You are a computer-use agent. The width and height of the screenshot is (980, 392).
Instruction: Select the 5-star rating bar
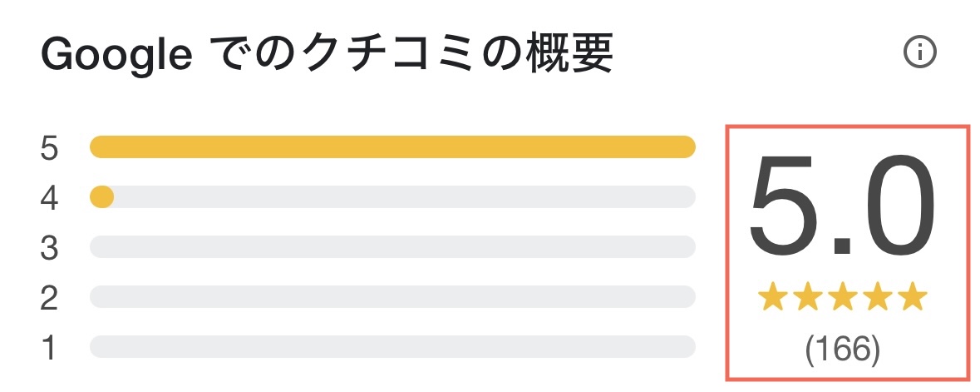tap(392, 147)
